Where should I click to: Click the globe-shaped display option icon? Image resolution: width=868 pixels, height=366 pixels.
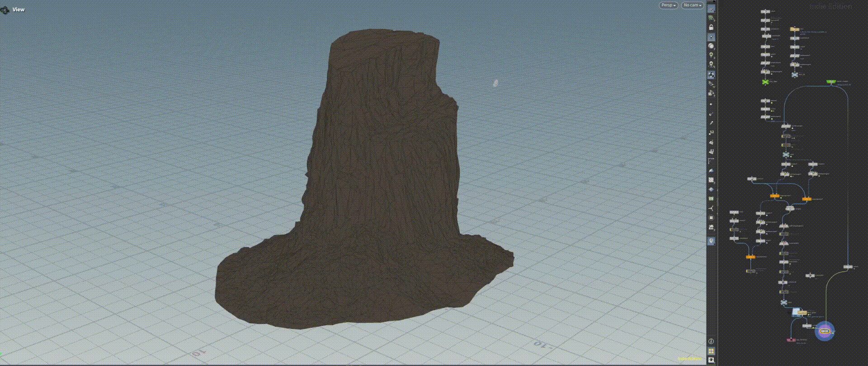pyautogui.click(x=711, y=47)
